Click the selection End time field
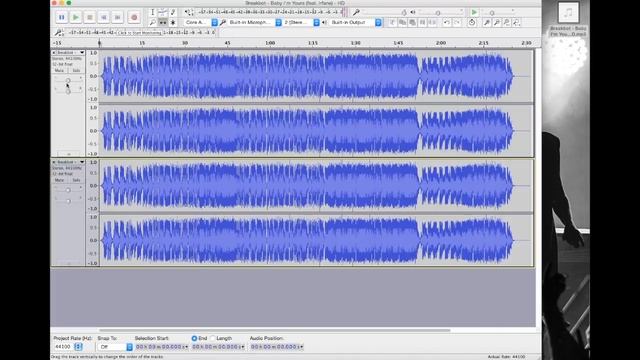The width and height of the screenshot is (640, 360). coord(218,347)
